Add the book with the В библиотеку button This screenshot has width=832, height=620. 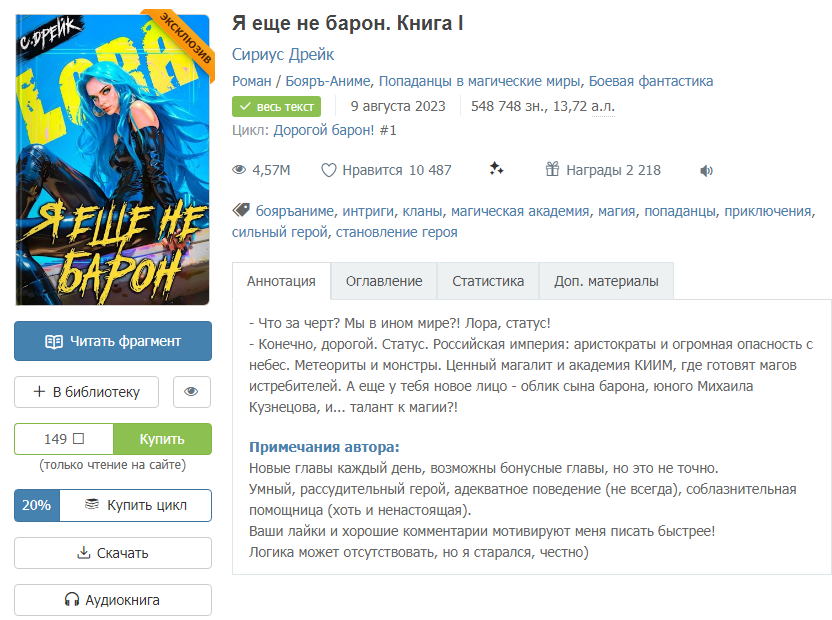tap(86, 392)
